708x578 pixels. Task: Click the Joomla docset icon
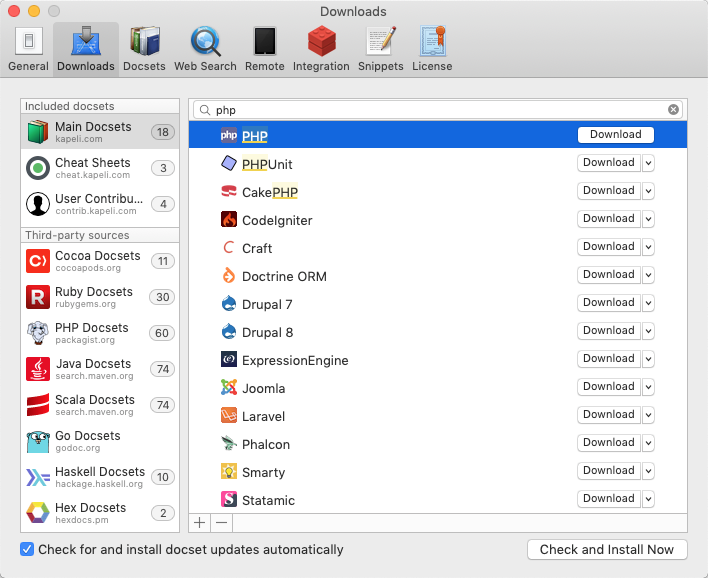(229, 387)
